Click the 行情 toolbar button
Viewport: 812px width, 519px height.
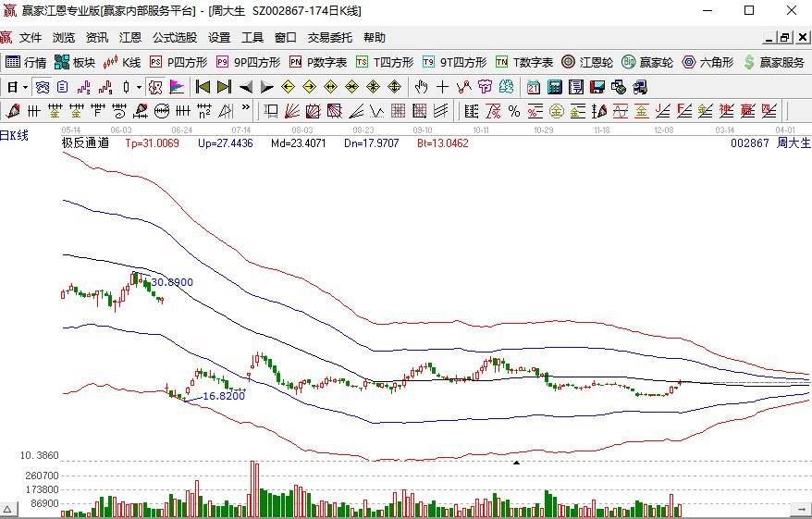coord(26,62)
